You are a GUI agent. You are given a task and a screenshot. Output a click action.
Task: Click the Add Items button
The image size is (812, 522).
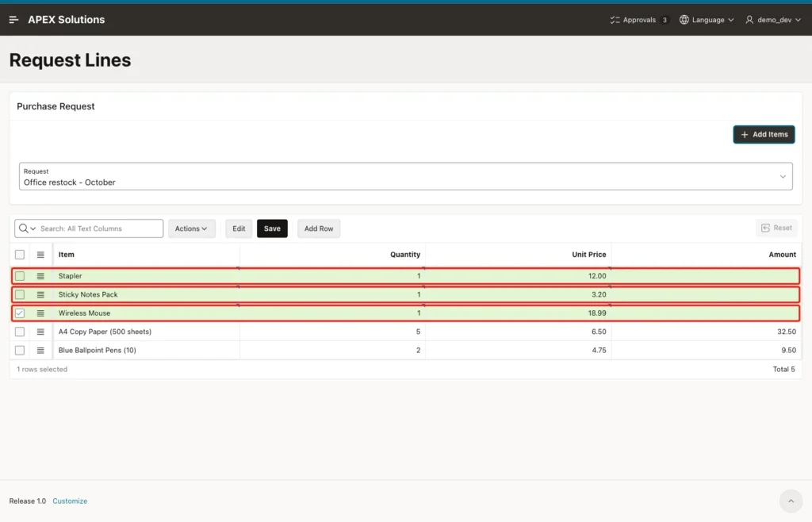764,135
